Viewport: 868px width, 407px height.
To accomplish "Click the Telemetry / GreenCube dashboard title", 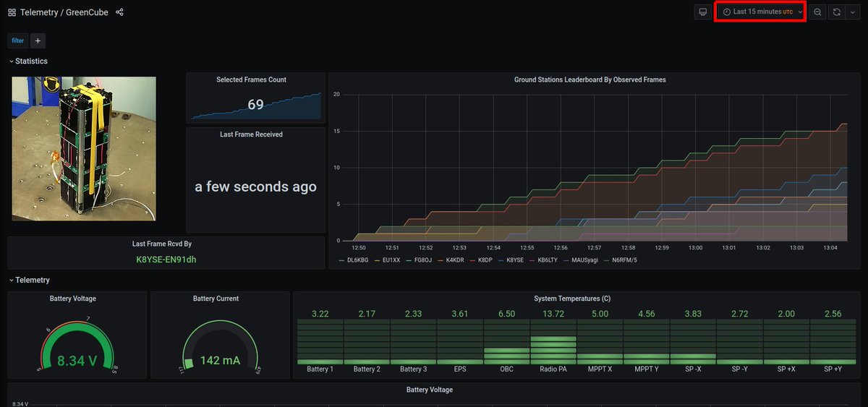I will click(65, 12).
